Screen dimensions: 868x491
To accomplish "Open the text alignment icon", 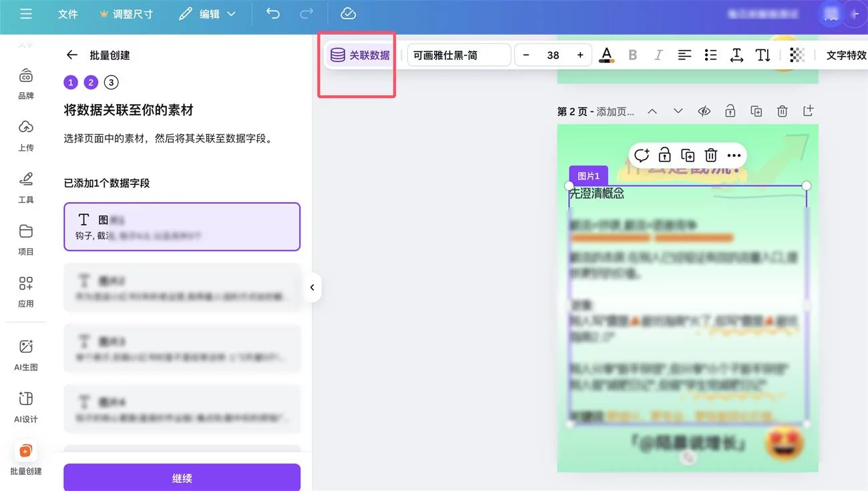I will click(x=684, y=55).
